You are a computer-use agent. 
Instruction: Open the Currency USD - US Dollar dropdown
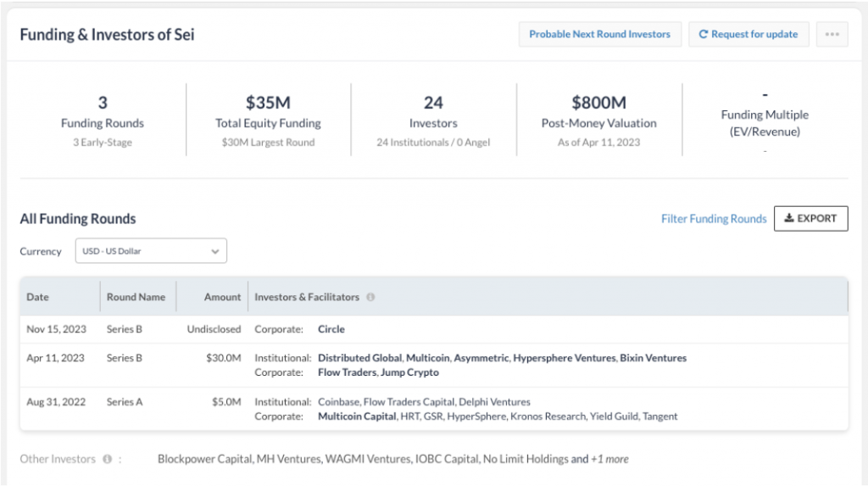tap(151, 251)
